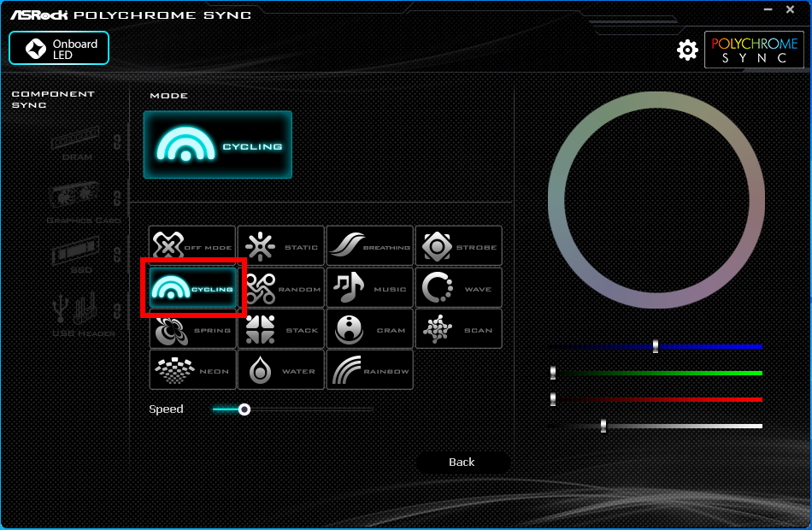Select the Scan lighting effect
Image resolution: width=812 pixels, height=530 pixels.
pyautogui.click(x=459, y=329)
